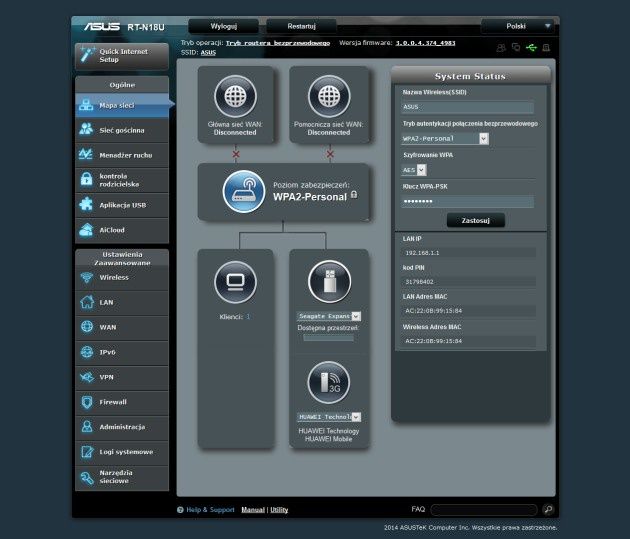Click the Restartuj button
The image size is (630, 539).
pyautogui.click(x=301, y=26)
